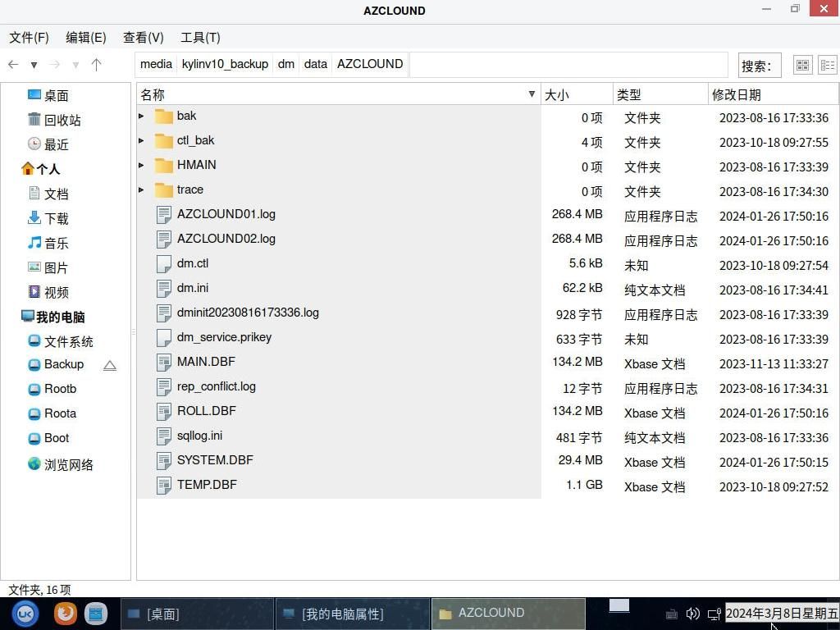Image resolution: width=840 pixels, height=630 pixels.
Task: Select the ctl_bak folder icon
Action: [x=163, y=141]
